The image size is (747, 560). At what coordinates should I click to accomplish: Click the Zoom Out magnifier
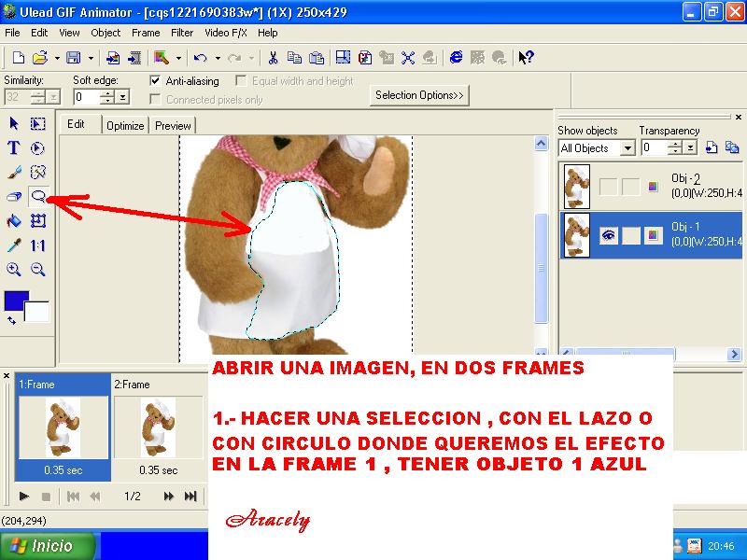click(x=38, y=270)
